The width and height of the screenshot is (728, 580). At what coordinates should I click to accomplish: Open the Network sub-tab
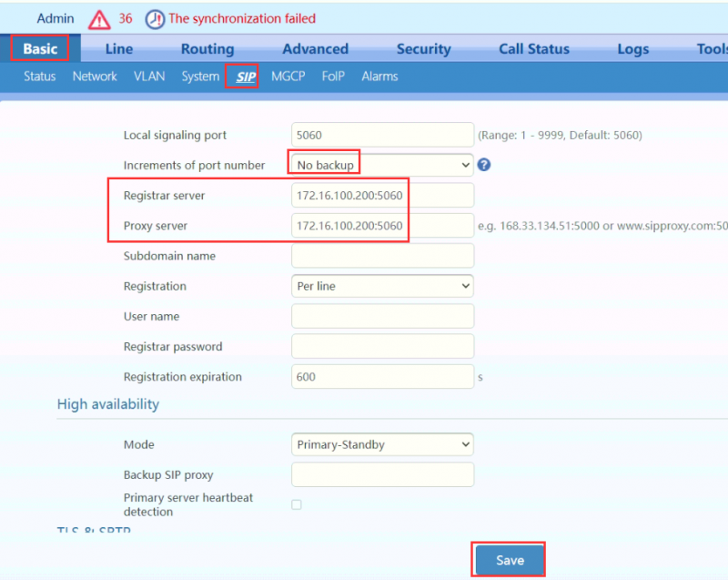click(x=94, y=76)
